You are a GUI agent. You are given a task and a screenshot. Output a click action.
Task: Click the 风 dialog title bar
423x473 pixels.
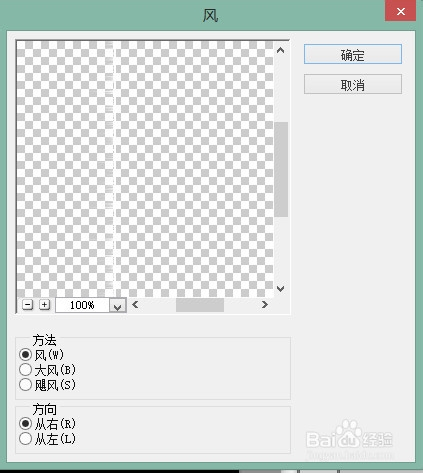click(x=192, y=15)
